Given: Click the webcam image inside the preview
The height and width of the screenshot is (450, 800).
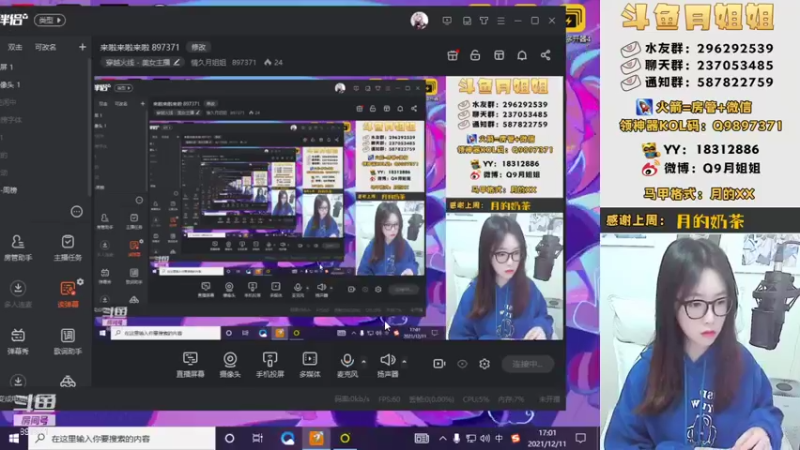Looking at the screenshot, I should [x=505, y=276].
